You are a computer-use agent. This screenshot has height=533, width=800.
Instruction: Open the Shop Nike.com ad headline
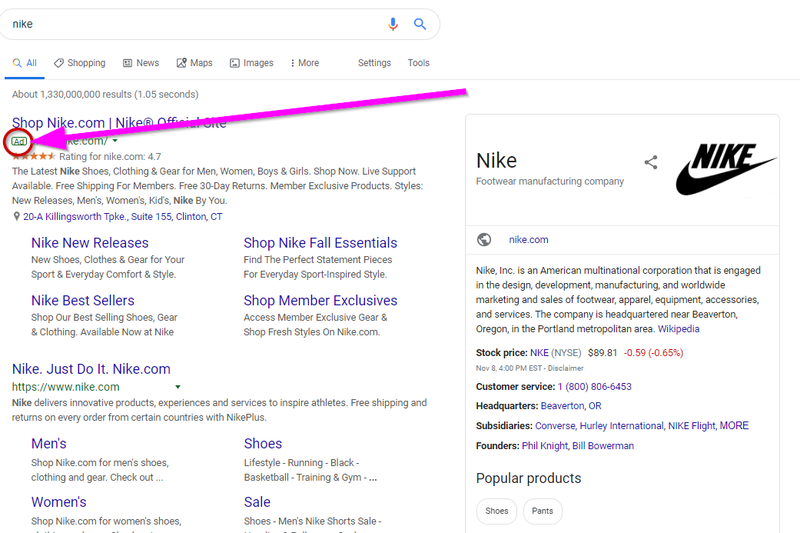tap(119, 123)
